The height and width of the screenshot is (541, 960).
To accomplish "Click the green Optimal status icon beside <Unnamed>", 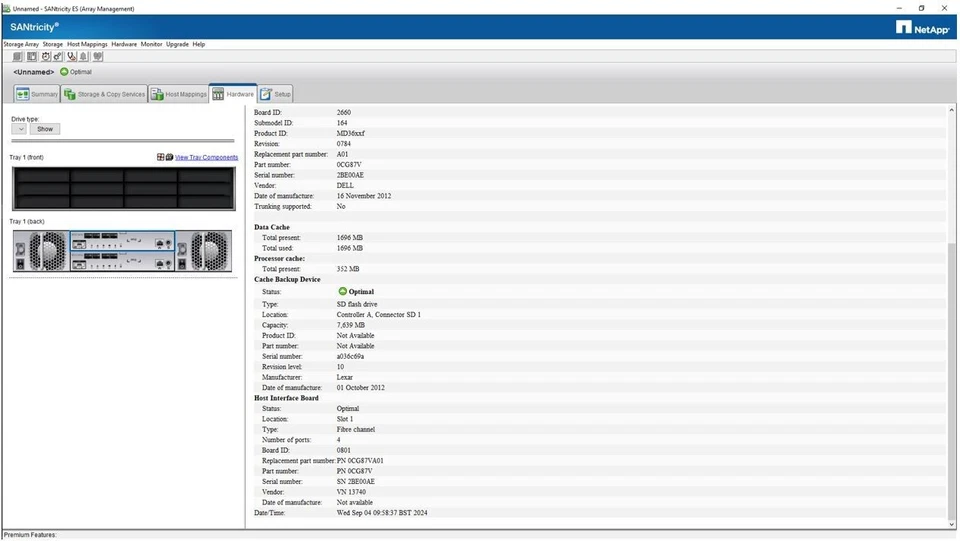I will pyautogui.click(x=64, y=72).
